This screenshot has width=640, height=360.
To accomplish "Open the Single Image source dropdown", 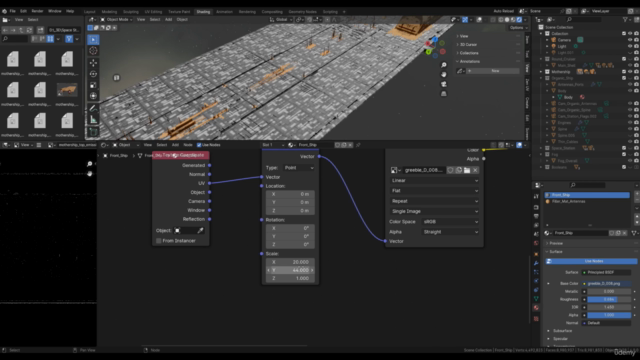I will click(x=434, y=211).
